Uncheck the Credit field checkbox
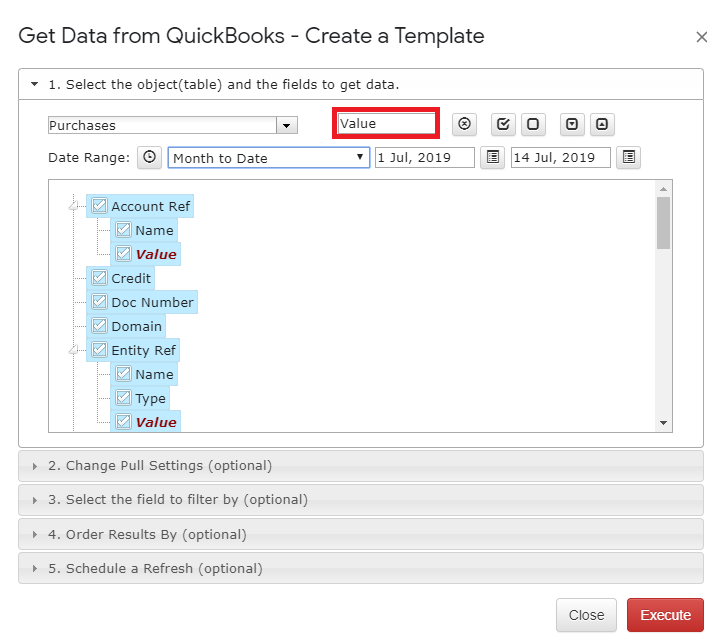 click(x=99, y=278)
